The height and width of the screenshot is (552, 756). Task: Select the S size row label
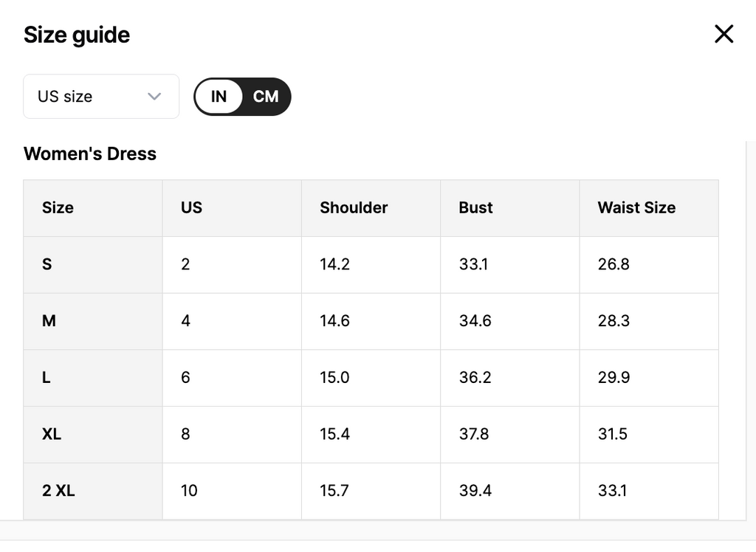point(47,264)
